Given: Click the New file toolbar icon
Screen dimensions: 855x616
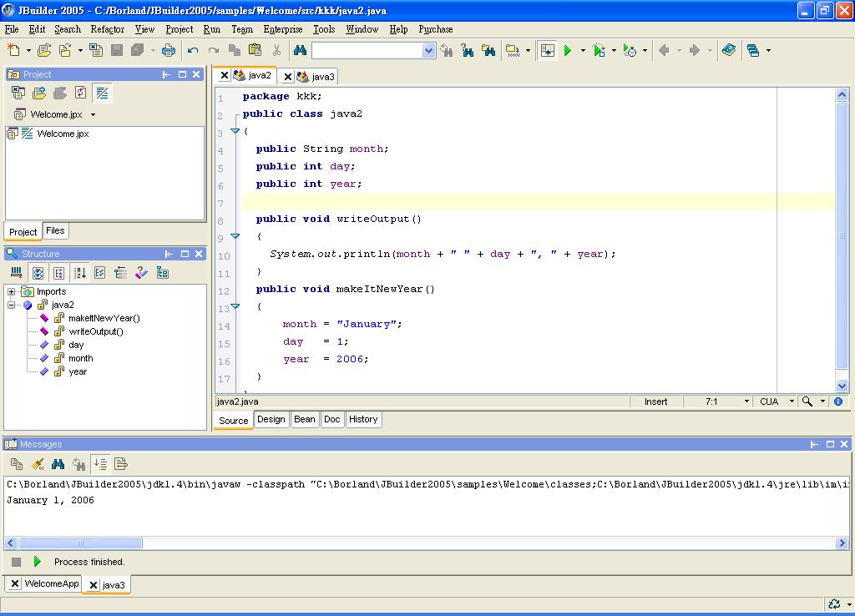Looking at the screenshot, I should 13,51.
